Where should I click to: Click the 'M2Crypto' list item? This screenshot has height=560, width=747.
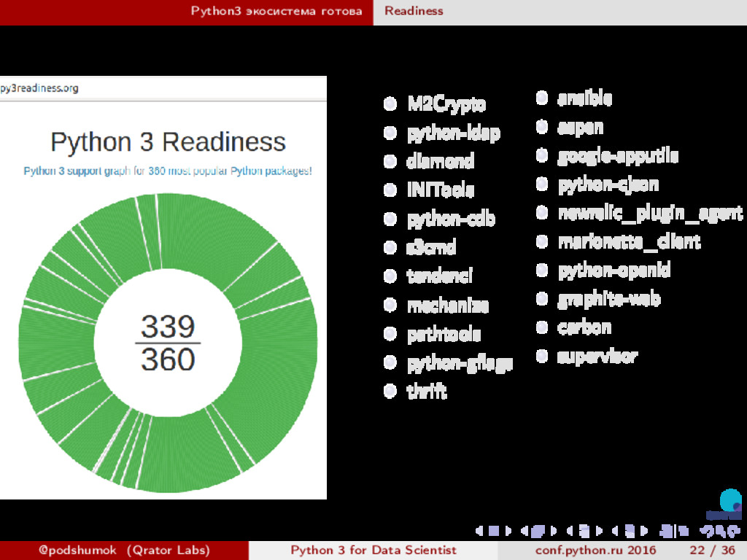tap(446, 104)
